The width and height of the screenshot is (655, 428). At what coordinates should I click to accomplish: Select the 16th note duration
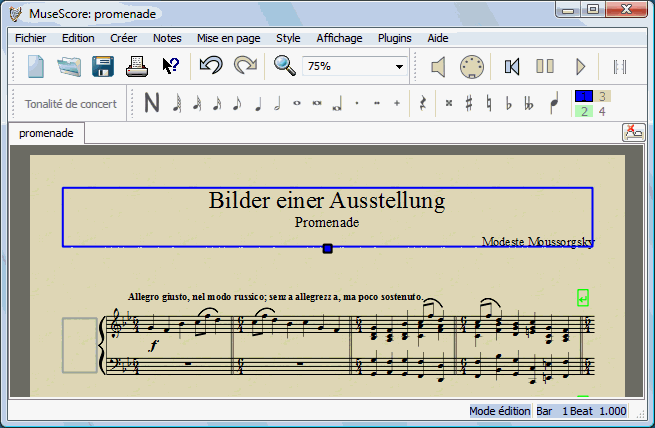point(217,103)
